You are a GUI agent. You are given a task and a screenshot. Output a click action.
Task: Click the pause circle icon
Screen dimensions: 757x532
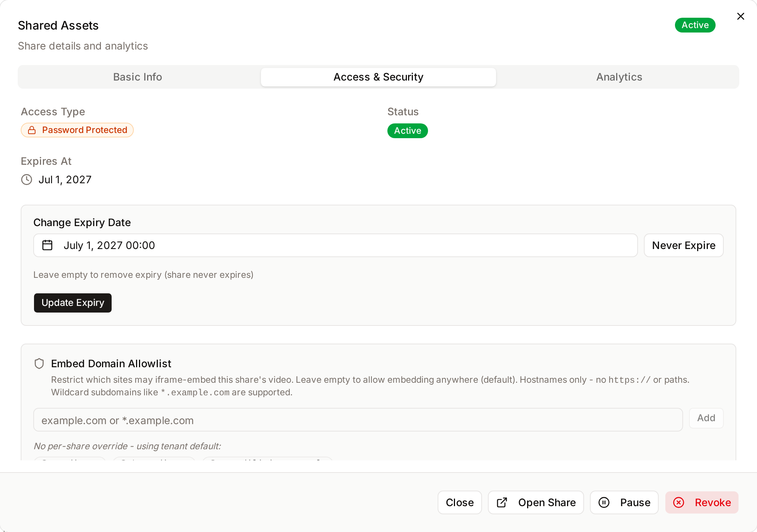604,502
